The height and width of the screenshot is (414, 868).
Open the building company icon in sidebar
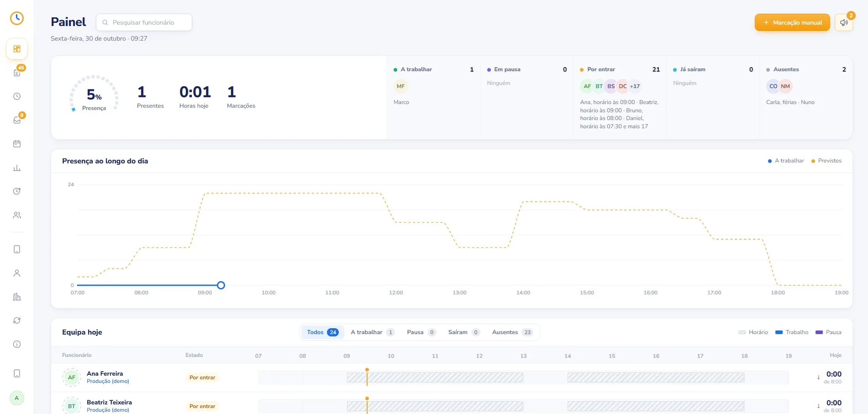[17, 297]
